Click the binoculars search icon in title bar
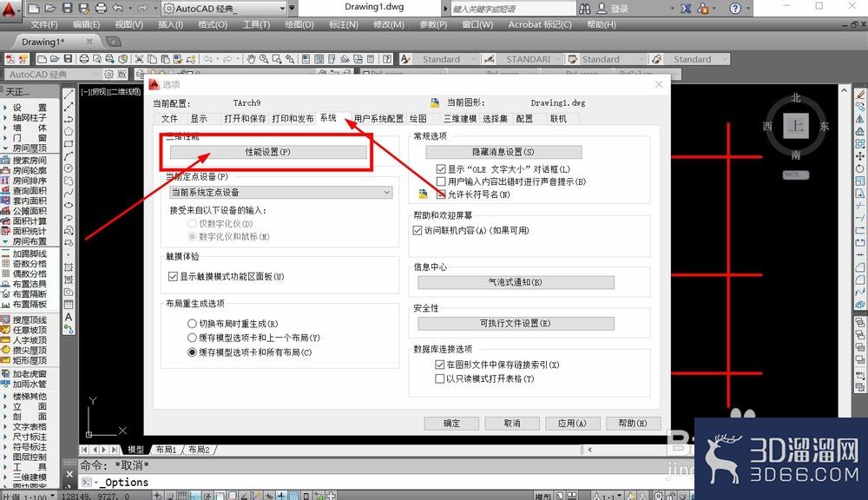 coord(584,9)
